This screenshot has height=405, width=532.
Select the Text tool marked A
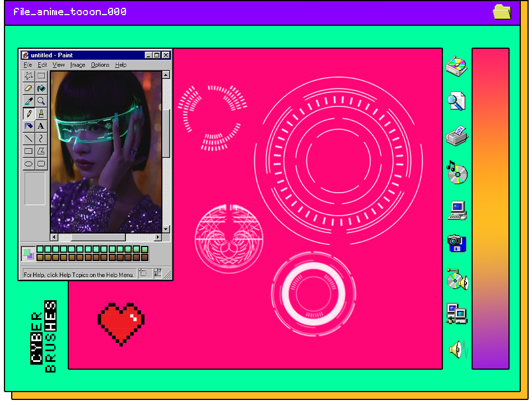[x=41, y=126]
